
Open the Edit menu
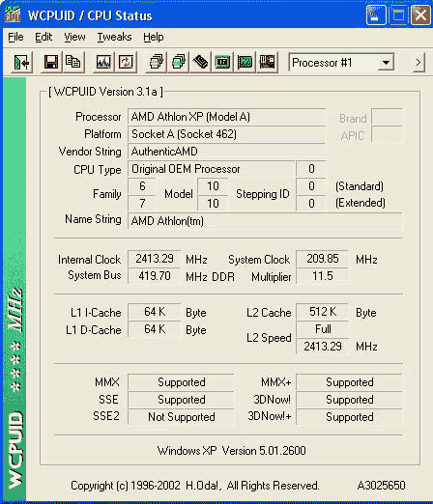pos(43,37)
